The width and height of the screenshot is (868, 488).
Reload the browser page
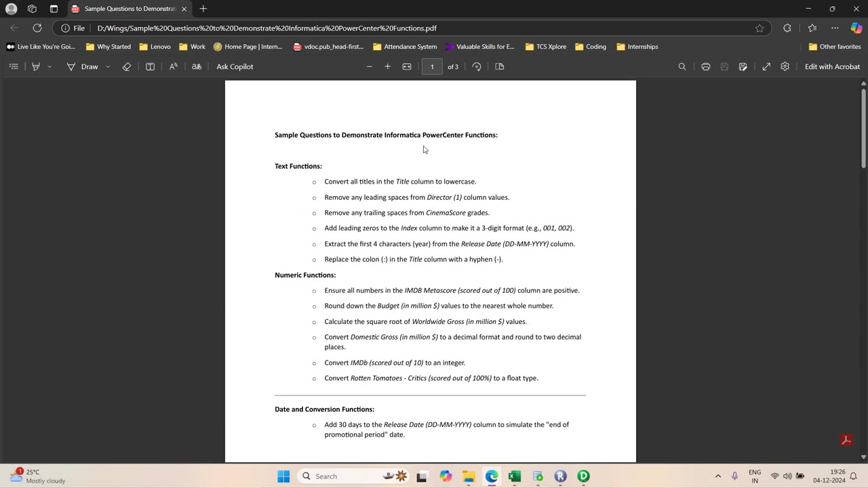point(37,28)
